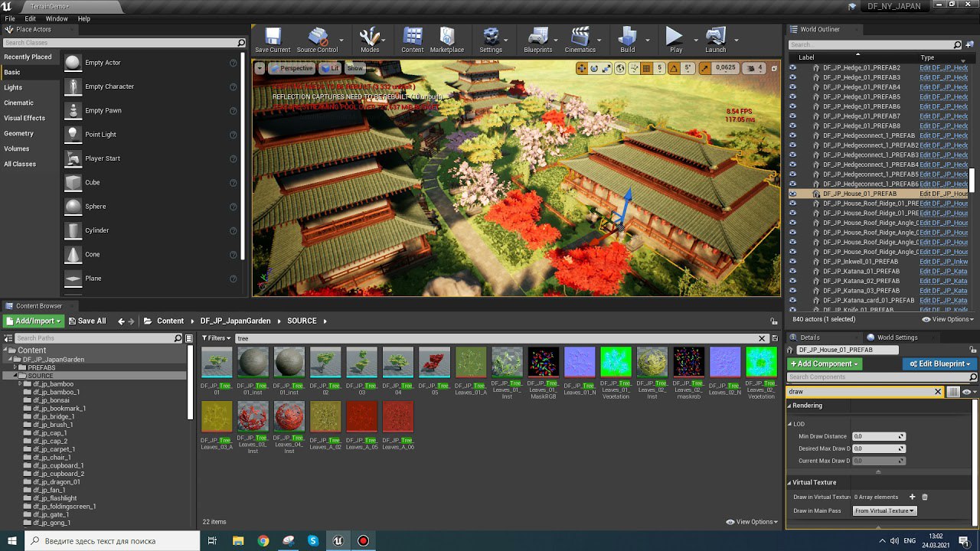Image resolution: width=980 pixels, height=551 pixels.
Task: Toggle visibility of DF_JP_House_01_PREFAB in outliner
Action: [792, 194]
